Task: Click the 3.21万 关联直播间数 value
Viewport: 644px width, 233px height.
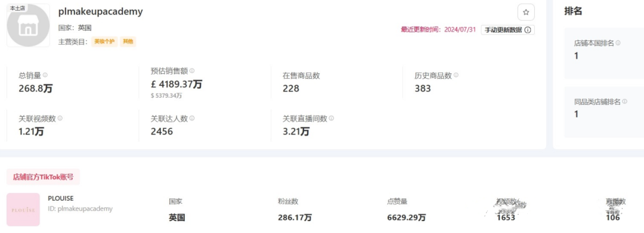Action: pyautogui.click(x=296, y=131)
